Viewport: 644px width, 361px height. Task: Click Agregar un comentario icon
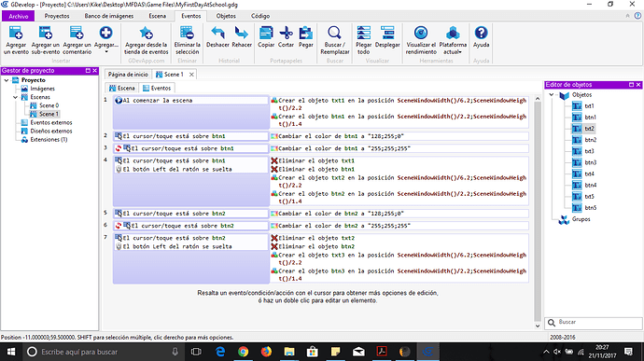(x=77, y=34)
